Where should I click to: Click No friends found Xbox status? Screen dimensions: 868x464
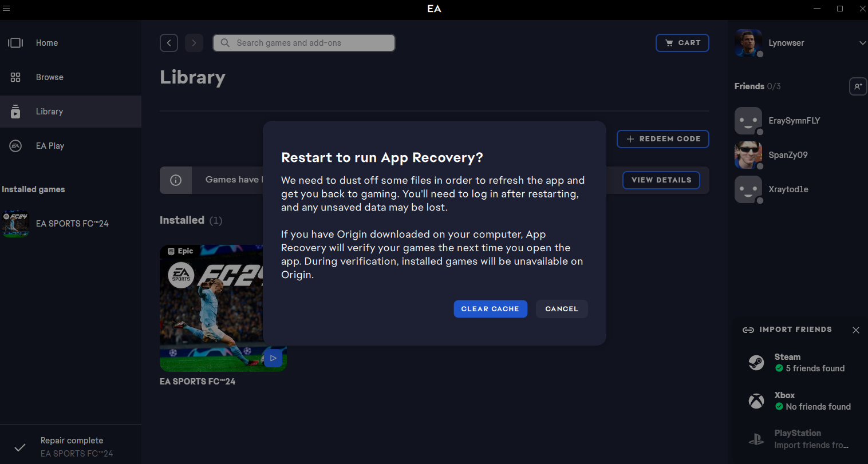coord(813,407)
